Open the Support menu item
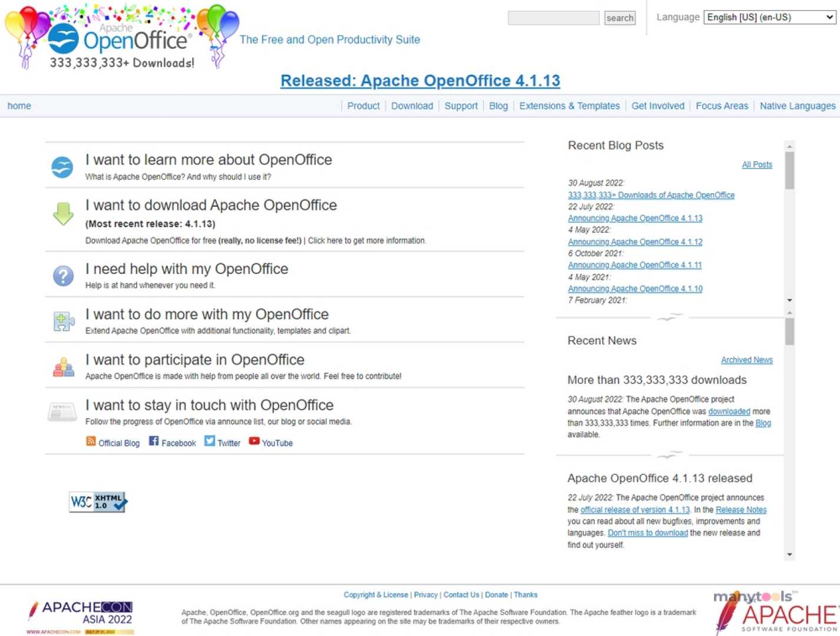Viewport: 840px width, 636px height. coord(461,106)
